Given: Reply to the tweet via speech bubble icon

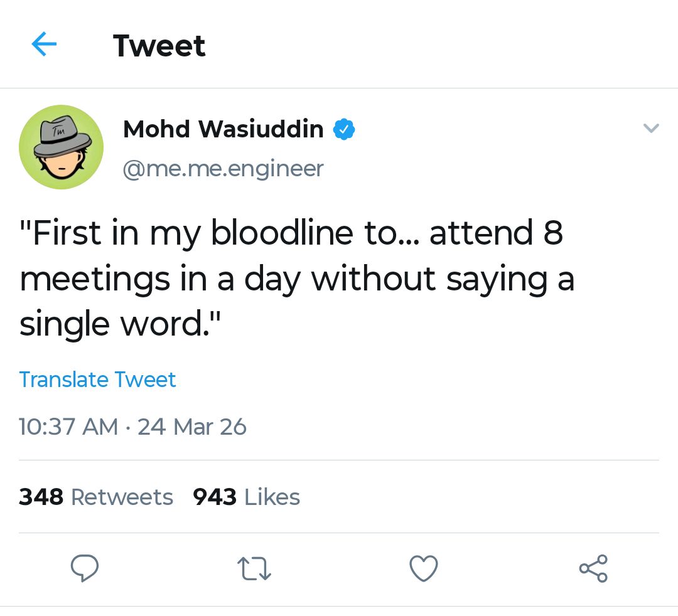Looking at the screenshot, I should click(84, 568).
